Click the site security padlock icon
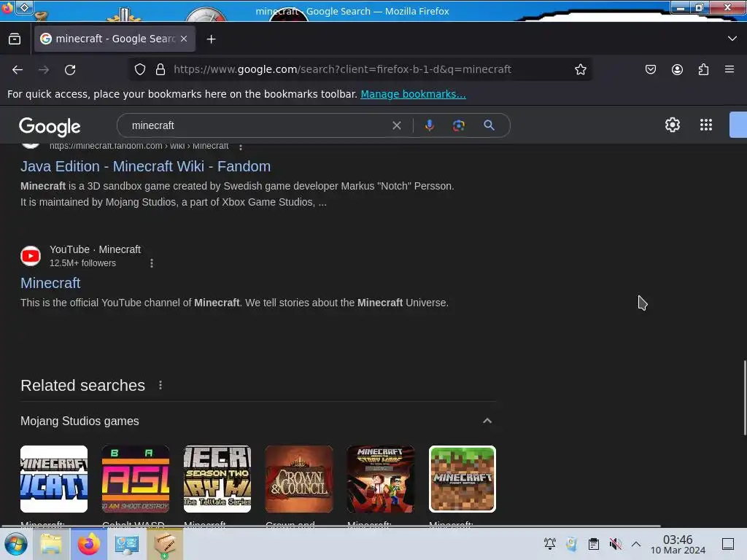 (x=160, y=69)
